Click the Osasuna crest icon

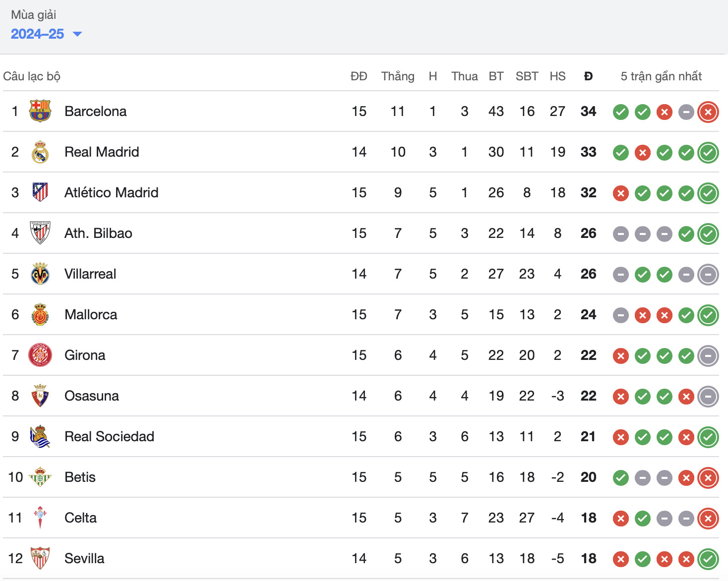40,396
